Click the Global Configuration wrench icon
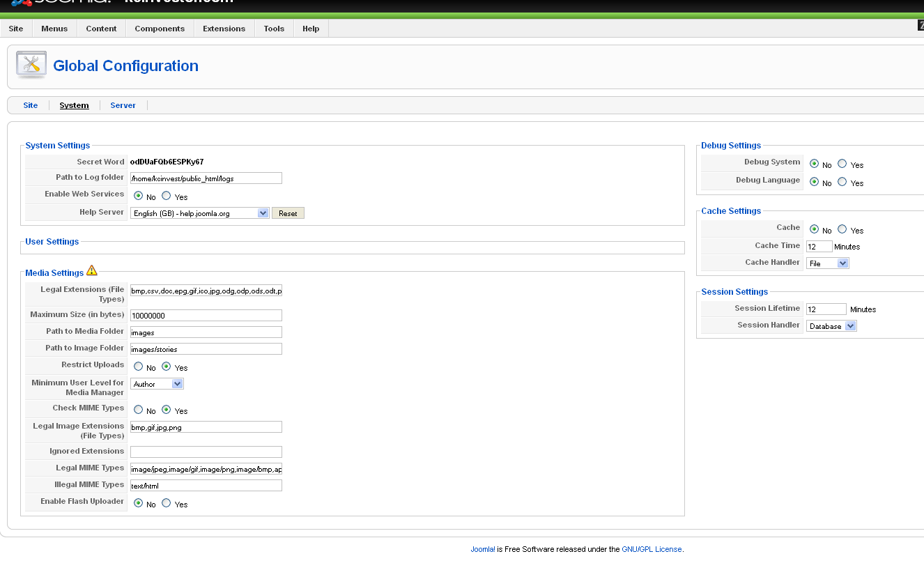The image size is (924, 577). pos(31,66)
